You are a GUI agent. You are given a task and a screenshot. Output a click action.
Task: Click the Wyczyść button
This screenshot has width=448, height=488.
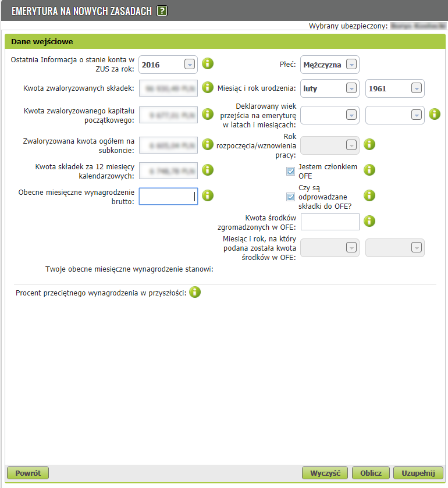[x=325, y=473]
